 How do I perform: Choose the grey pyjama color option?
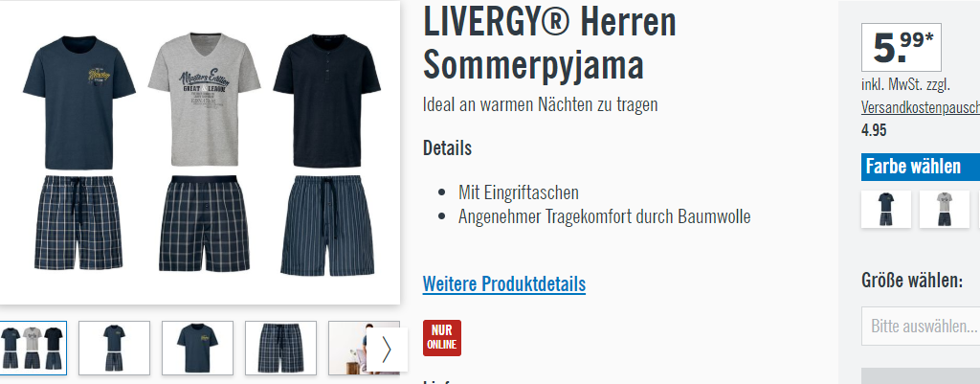click(945, 210)
